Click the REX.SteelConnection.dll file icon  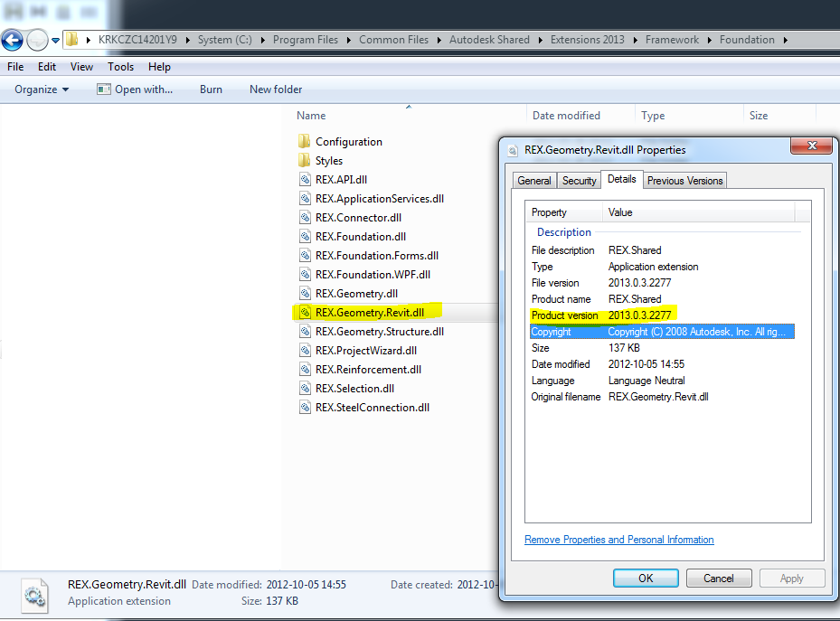coord(305,408)
